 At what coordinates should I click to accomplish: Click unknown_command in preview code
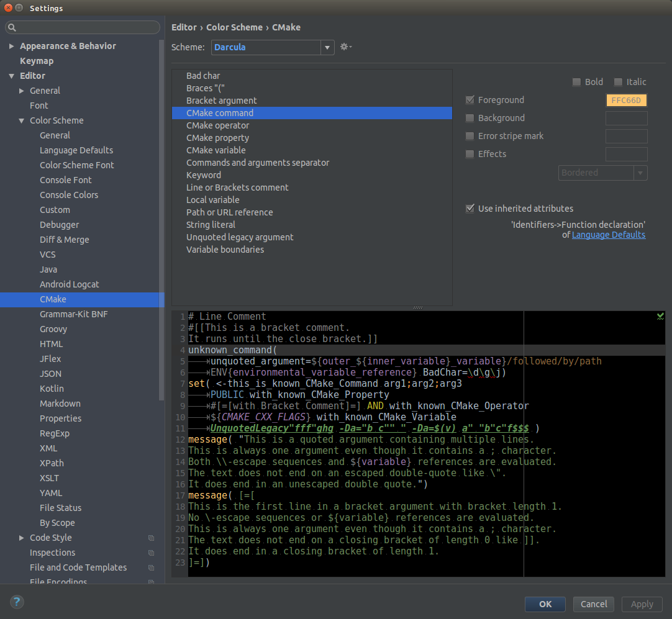tap(230, 350)
